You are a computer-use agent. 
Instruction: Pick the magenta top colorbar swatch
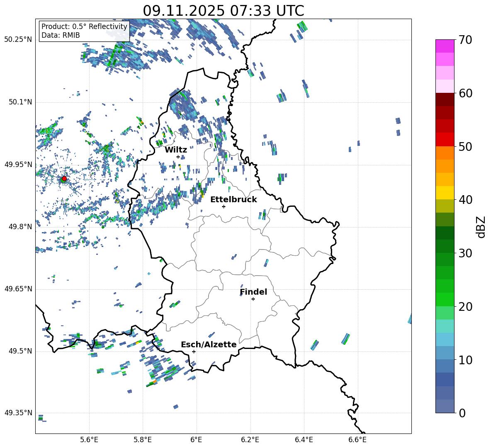tap(445, 46)
